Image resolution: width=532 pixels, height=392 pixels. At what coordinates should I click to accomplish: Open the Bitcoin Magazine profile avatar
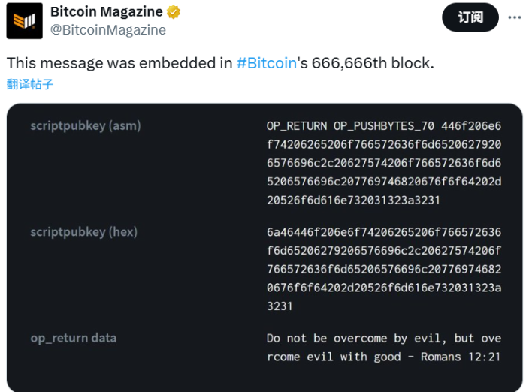(x=25, y=21)
